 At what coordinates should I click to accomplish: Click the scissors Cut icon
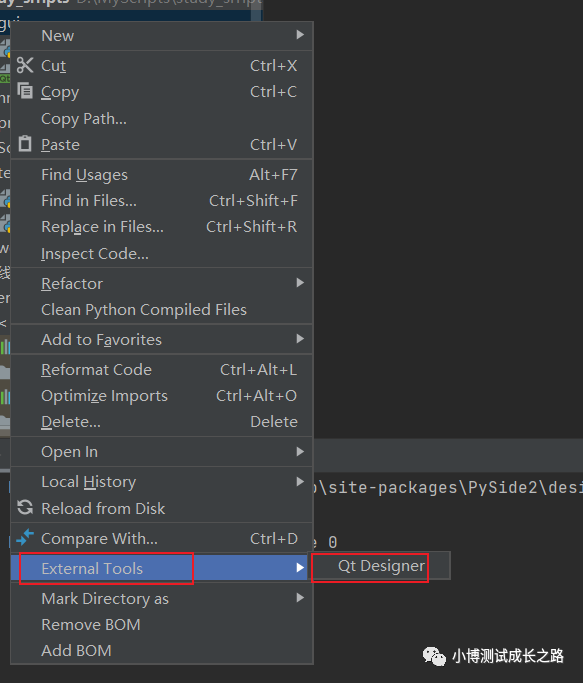pyautogui.click(x=25, y=65)
